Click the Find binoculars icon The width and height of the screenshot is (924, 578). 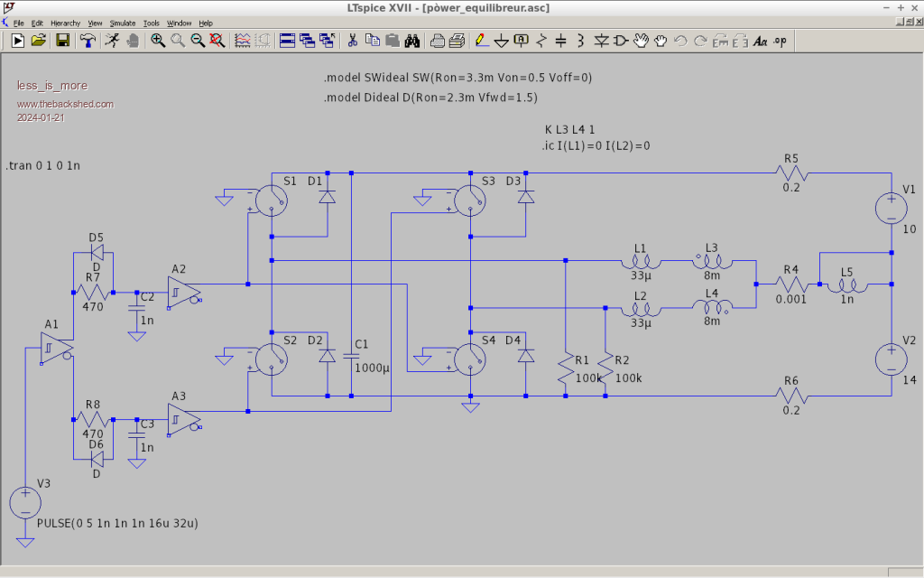point(412,41)
